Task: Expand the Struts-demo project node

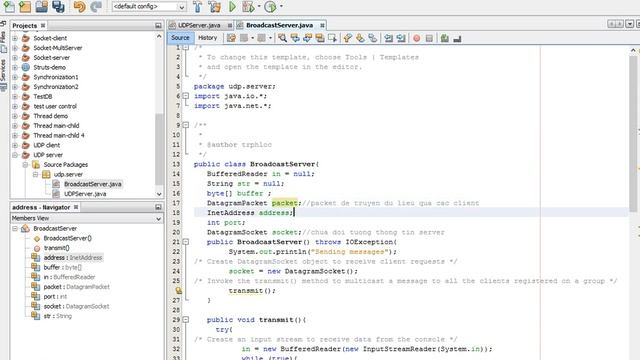Action: coord(15,67)
